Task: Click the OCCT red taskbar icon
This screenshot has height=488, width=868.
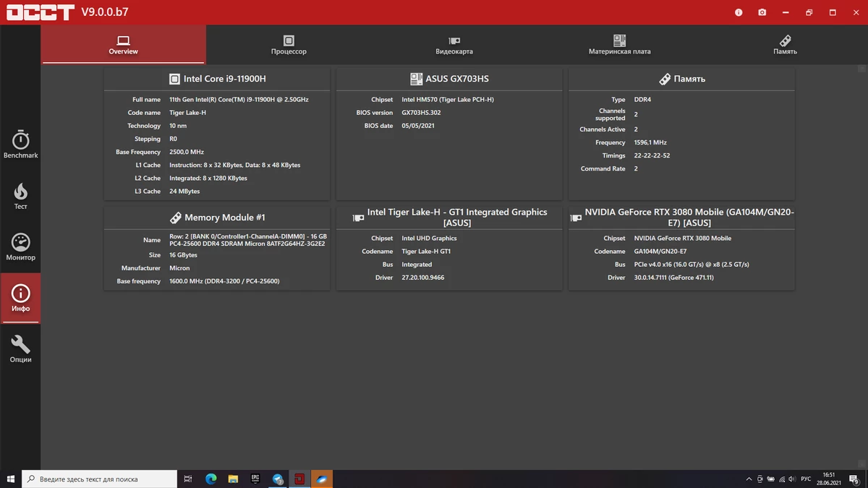Action: tap(299, 479)
